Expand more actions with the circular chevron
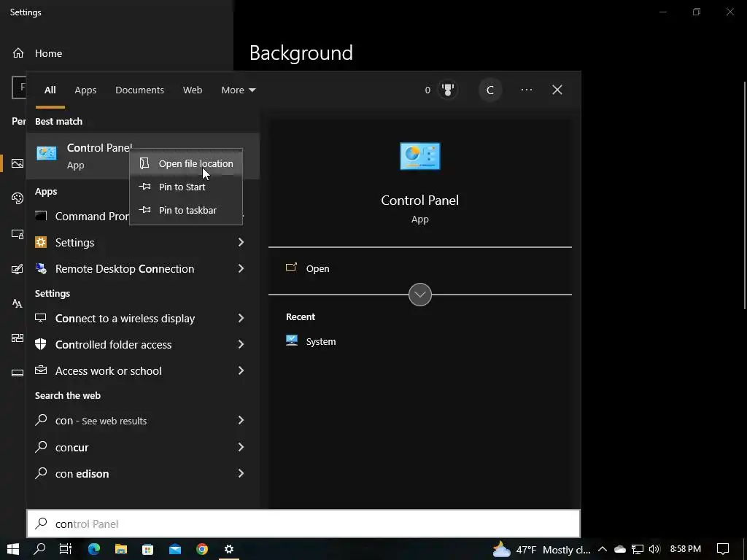The width and height of the screenshot is (747, 560). (x=419, y=295)
